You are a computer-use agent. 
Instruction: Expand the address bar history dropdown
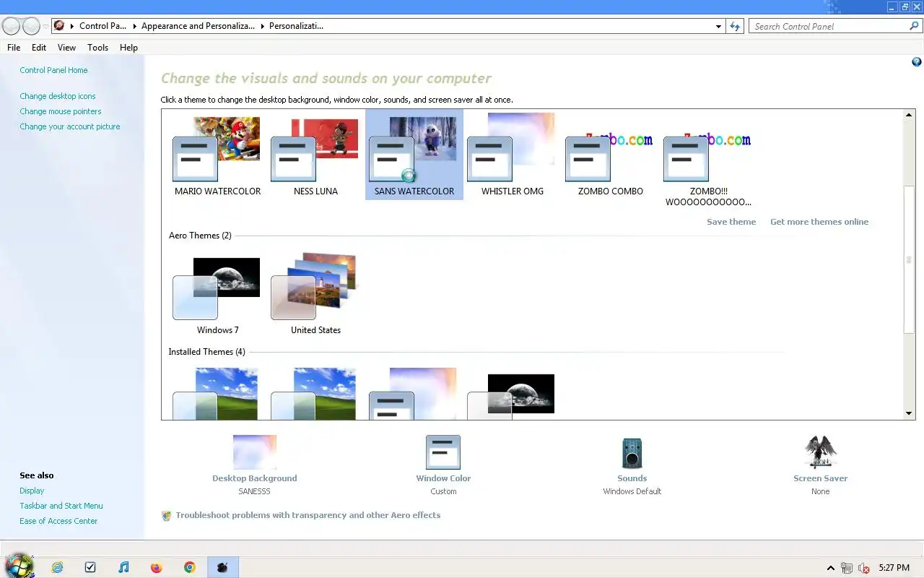point(718,26)
